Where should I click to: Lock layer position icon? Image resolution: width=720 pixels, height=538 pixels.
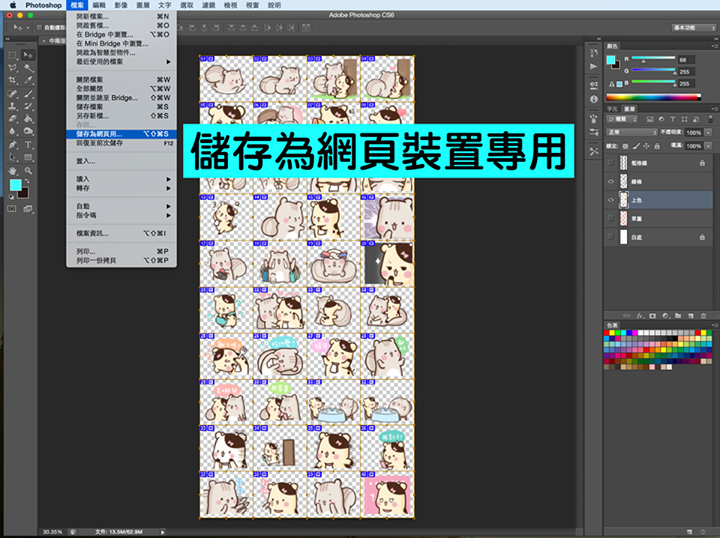pyautogui.click(x=646, y=146)
